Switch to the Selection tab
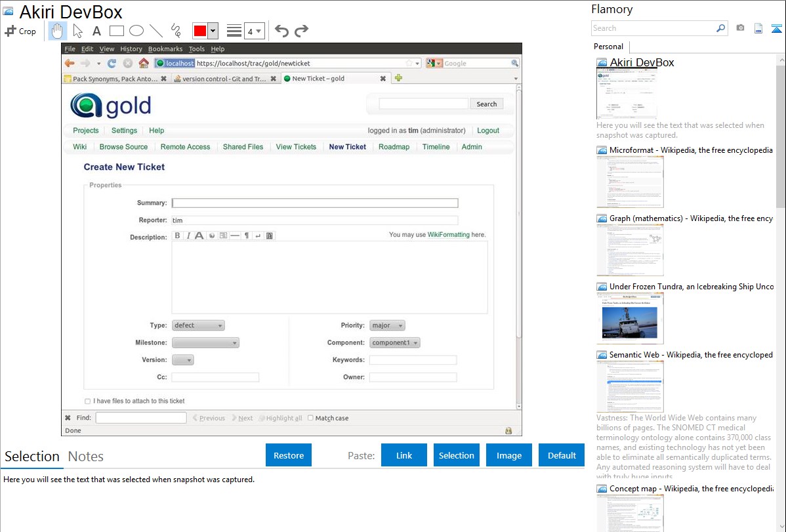Image resolution: width=786 pixels, height=532 pixels. click(x=32, y=457)
